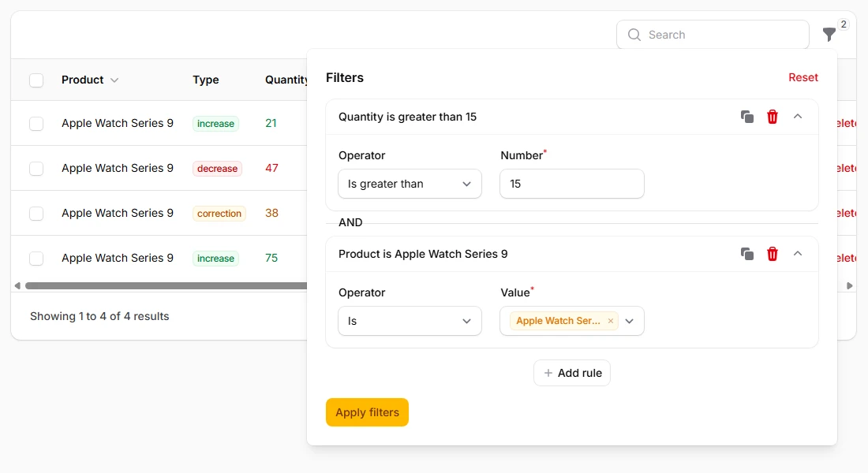Click the correction type badge

[219, 213]
